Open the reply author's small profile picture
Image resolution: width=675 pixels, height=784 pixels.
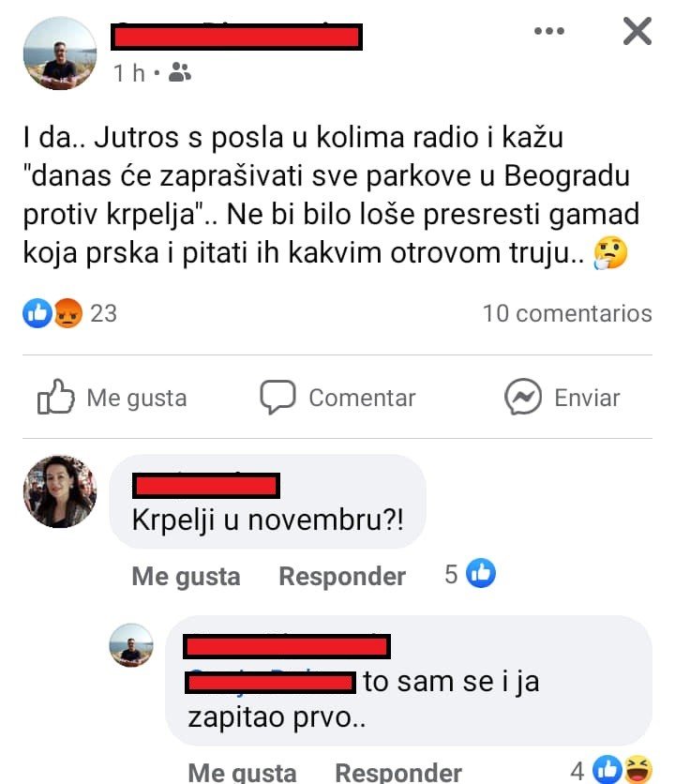(x=131, y=645)
